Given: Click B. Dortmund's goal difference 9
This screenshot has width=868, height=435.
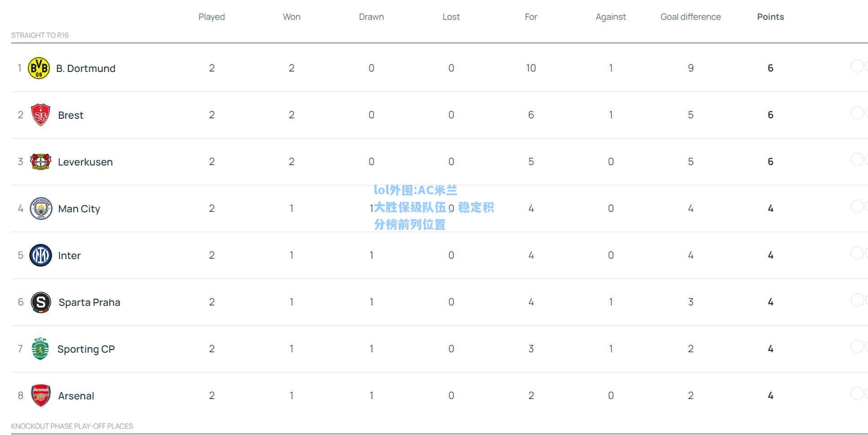Looking at the screenshot, I should pos(691,68).
